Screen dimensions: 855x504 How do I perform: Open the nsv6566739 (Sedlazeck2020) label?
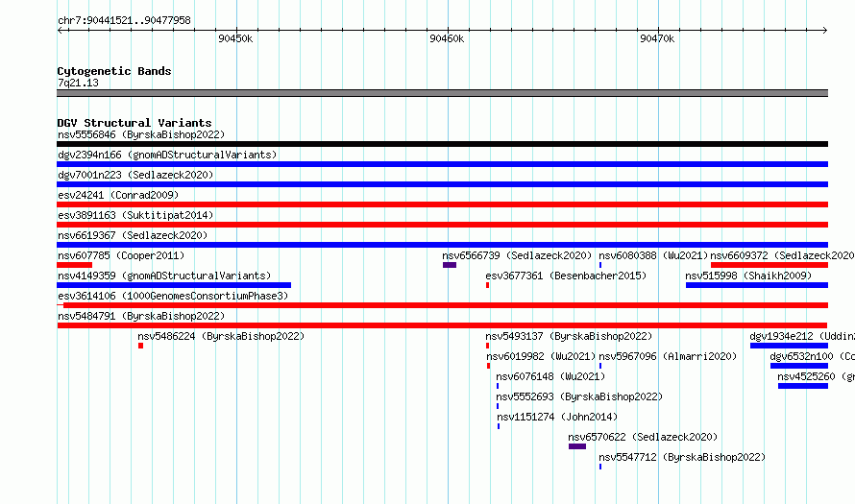(x=517, y=255)
